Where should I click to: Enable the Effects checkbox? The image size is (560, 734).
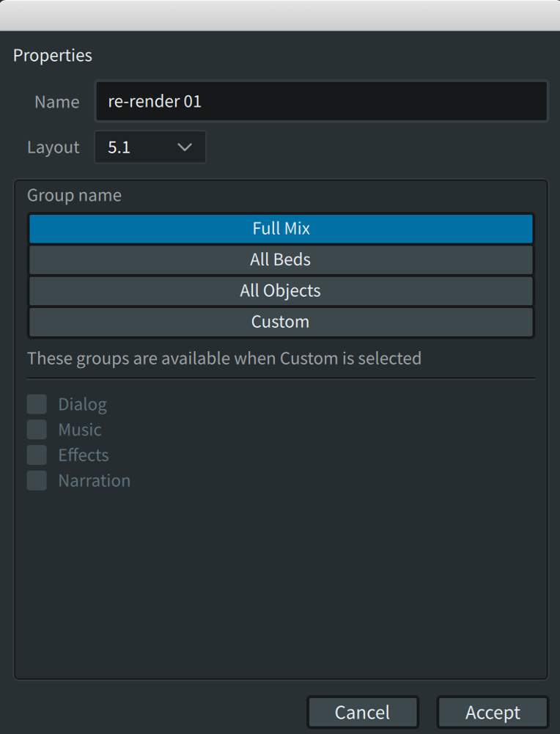click(37, 455)
